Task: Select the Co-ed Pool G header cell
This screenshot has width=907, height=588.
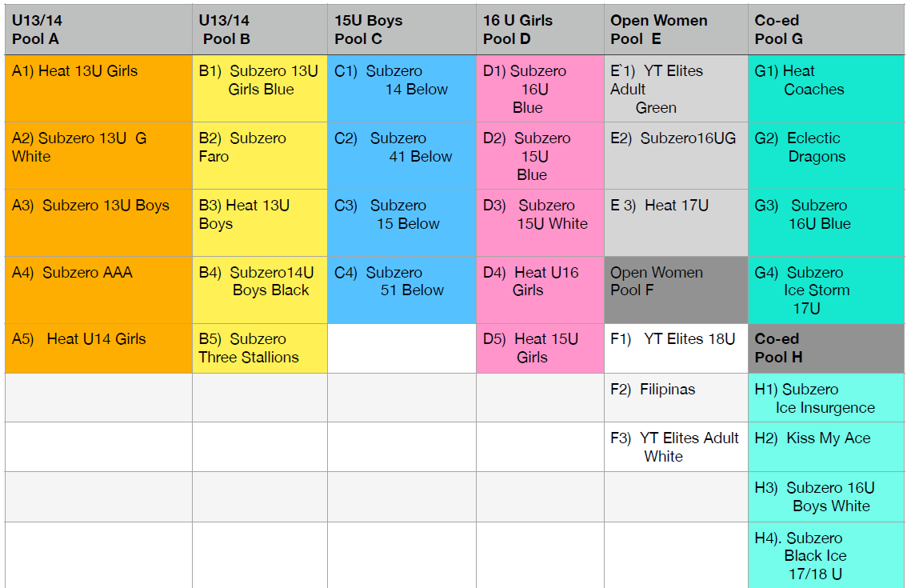Action: pyautogui.click(x=825, y=30)
